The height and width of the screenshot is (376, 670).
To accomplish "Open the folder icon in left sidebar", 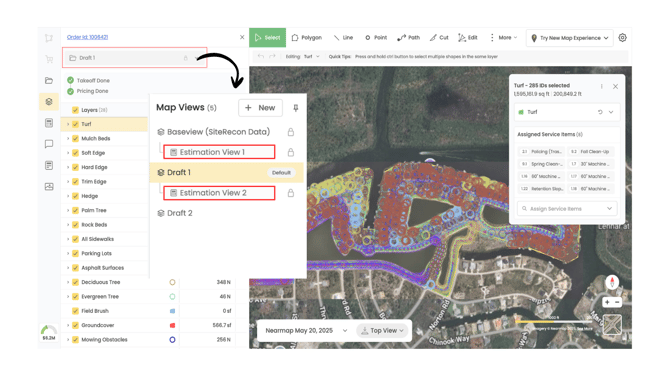I will pyautogui.click(x=49, y=80).
